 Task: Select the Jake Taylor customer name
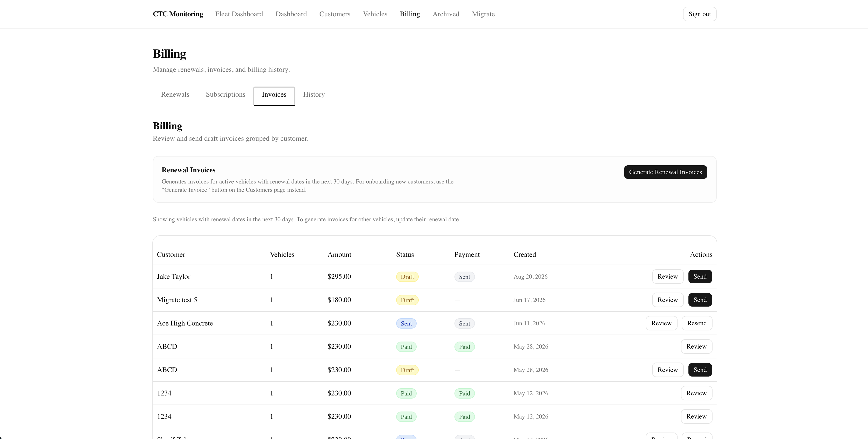[x=174, y=277]
